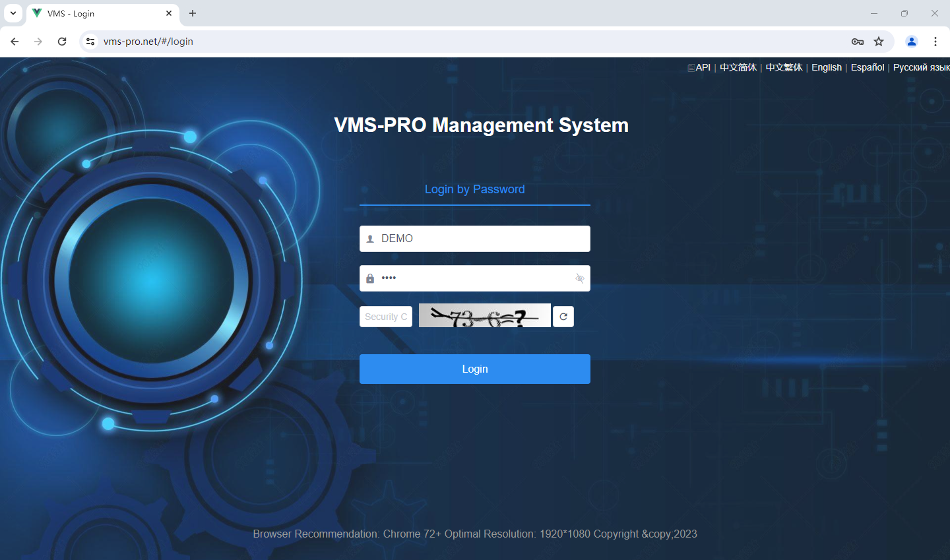
Task: Go forward in browser history
Action: (x=38, y=42)
